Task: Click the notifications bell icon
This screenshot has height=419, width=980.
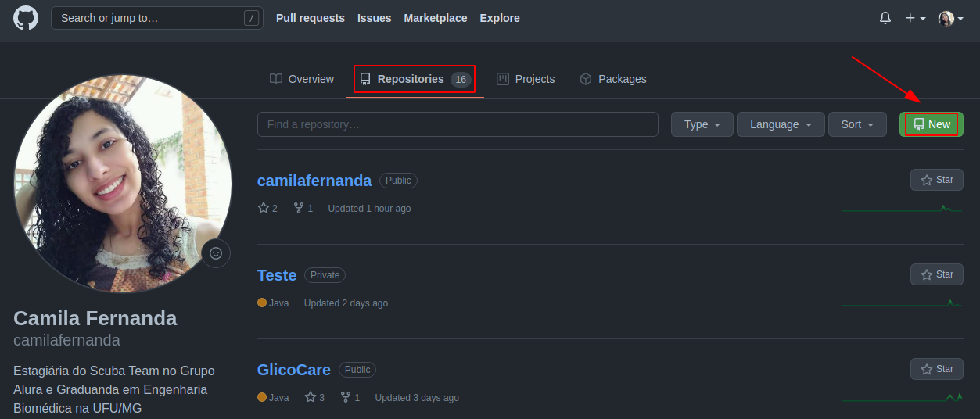Action: 885,18
